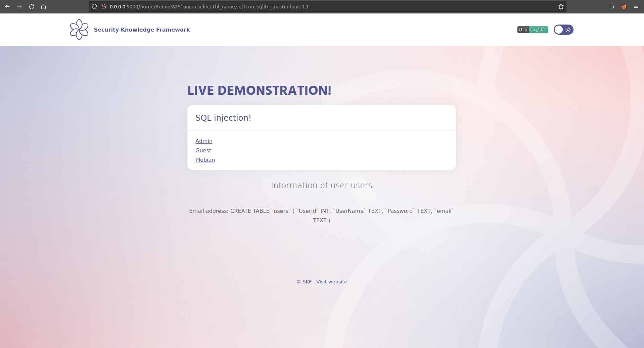Follow the Visit website footer link
Screen dimensions: 644x348
pos(332,282)
